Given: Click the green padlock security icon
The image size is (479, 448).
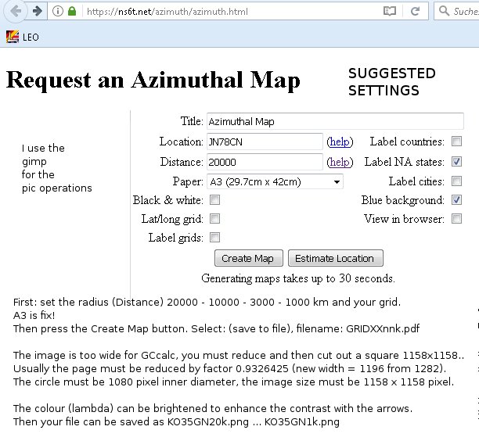Looking at the screenshot, I should click(x=73, y=12).
